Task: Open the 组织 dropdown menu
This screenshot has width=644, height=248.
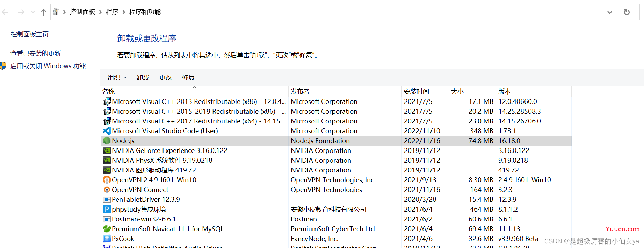Action: (117, 77)
